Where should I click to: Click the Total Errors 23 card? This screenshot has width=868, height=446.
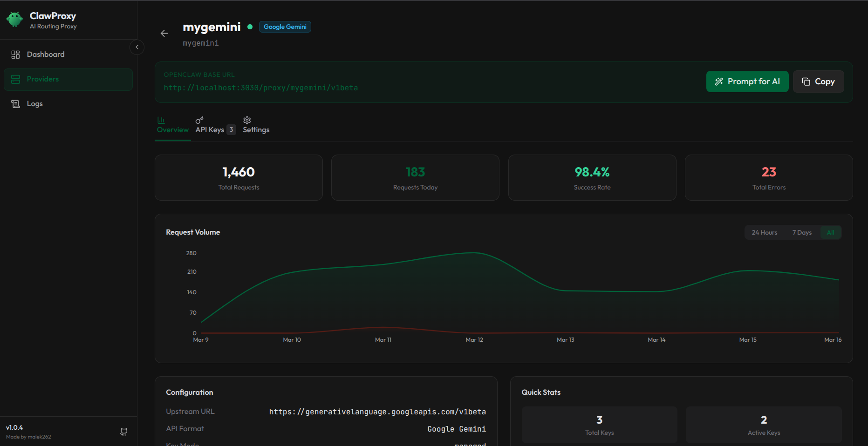[769, 178]
